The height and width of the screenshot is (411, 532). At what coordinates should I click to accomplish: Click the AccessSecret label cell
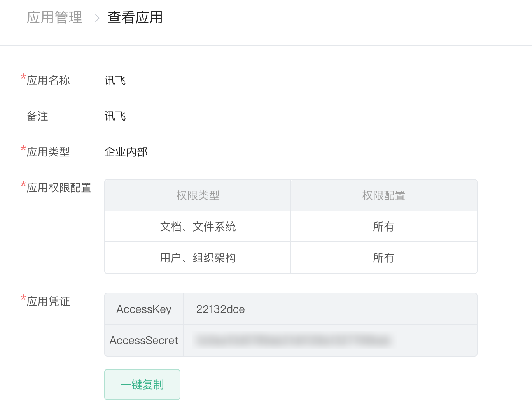click(144, 340)
